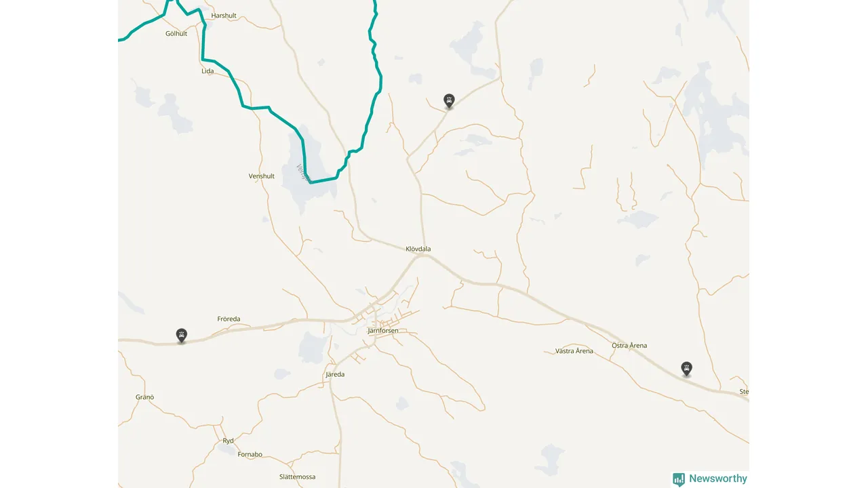This screenshot has width=868, height=488.
Task: Click the Järnforsen town label
Action: coord(382,331)
